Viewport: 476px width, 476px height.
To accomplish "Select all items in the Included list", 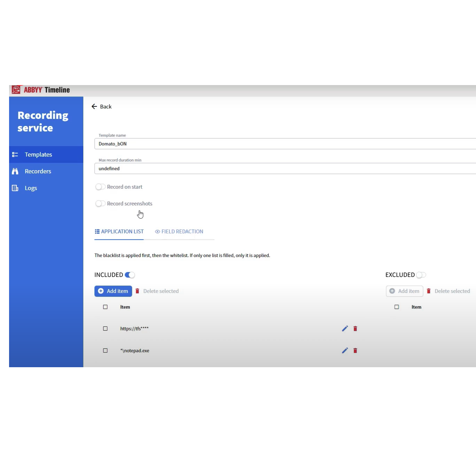I will [x=105, y=307].
